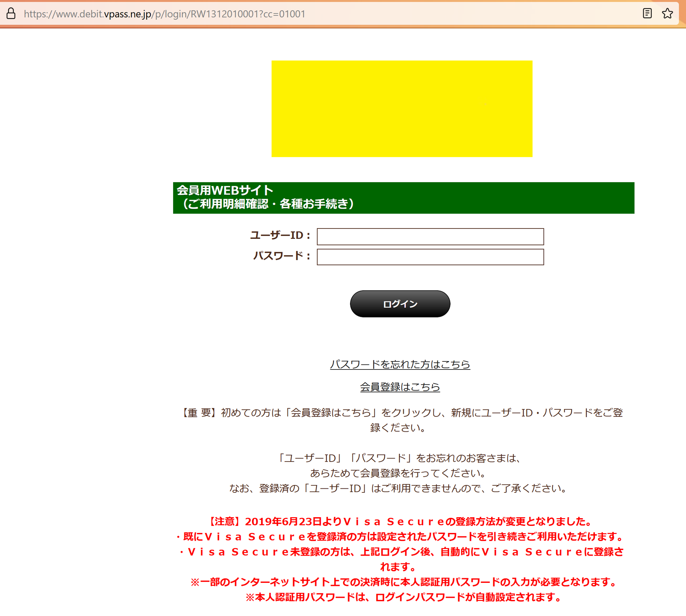
Task: Open 会員登録はこちら link
Action: click(x=400, y=387)
